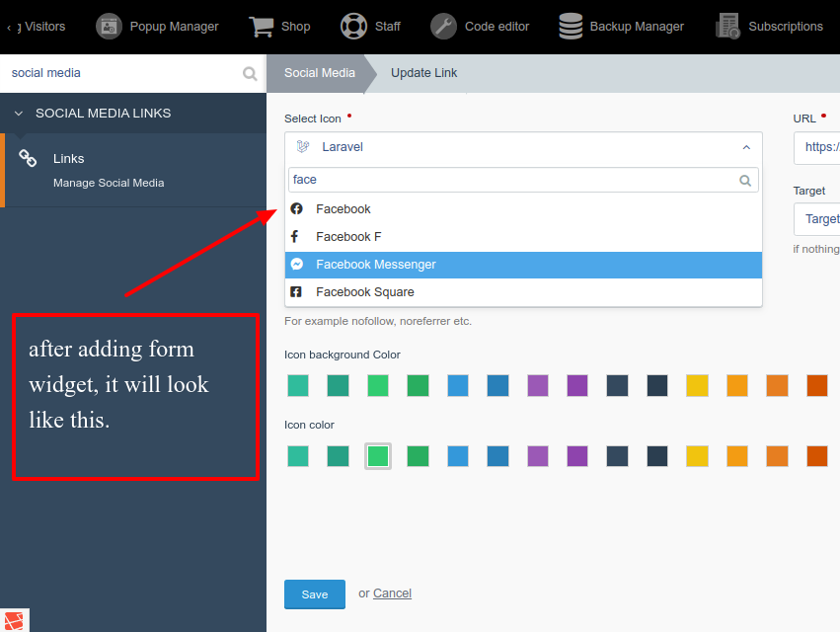Image resolution: width=840 pixels, height=632 pixels.
Task: Collapse the Select Icon dropdown chevron
Action: [746, 147]
